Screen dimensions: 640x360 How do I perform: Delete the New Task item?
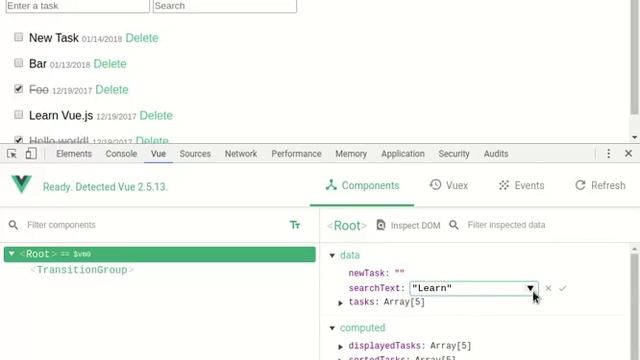click(x=142, y=38)
